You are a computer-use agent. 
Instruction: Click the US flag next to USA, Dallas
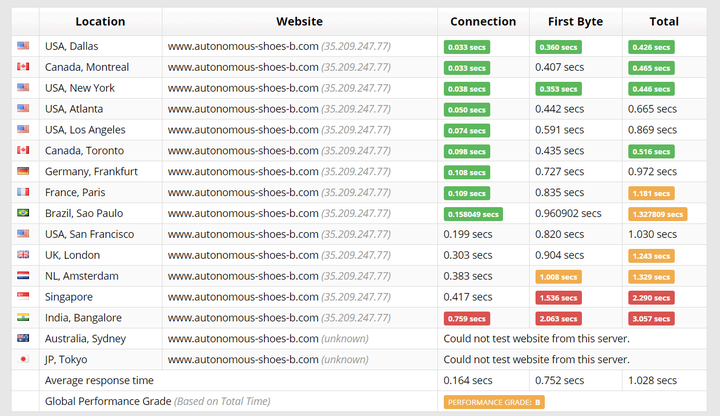coord(23,45)
